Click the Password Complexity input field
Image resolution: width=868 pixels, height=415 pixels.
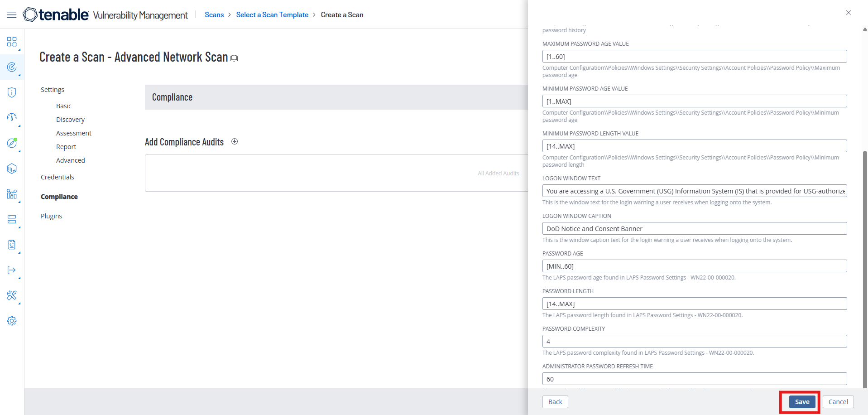[694, 342]
